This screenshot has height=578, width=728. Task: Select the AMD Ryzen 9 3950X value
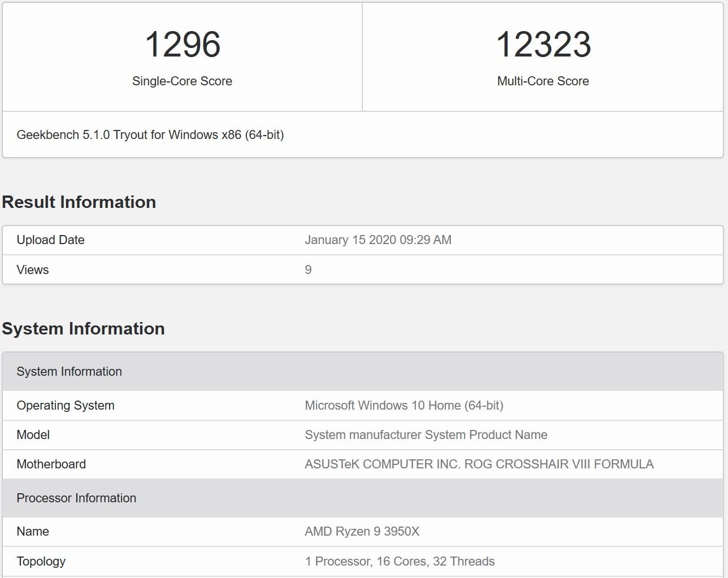pos(362,531)
